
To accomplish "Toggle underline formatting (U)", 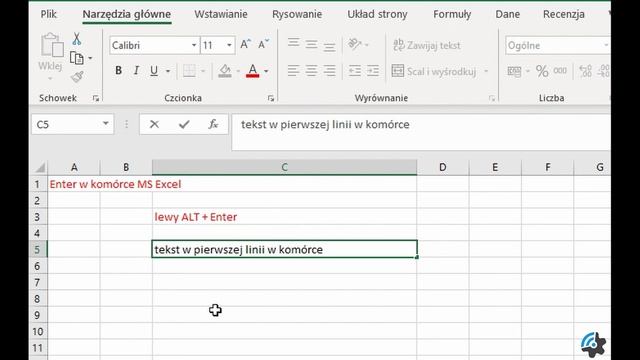I will pyautogui.click(x=154, y=71).
